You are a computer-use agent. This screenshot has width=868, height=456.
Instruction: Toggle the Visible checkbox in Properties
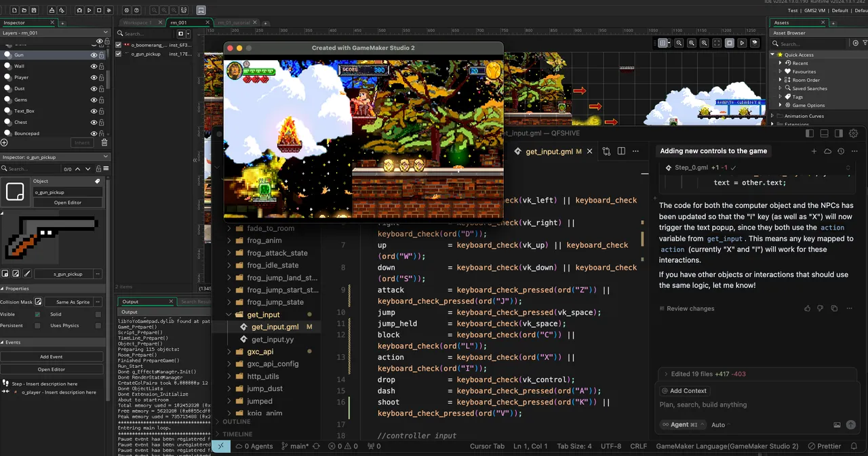[x=37, y=314]
